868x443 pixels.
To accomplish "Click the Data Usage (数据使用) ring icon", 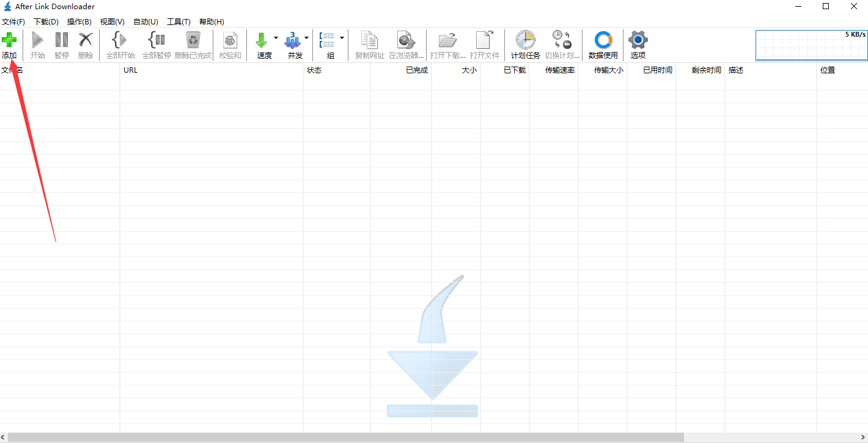I will pyautogui.click(x=603, y=40).
